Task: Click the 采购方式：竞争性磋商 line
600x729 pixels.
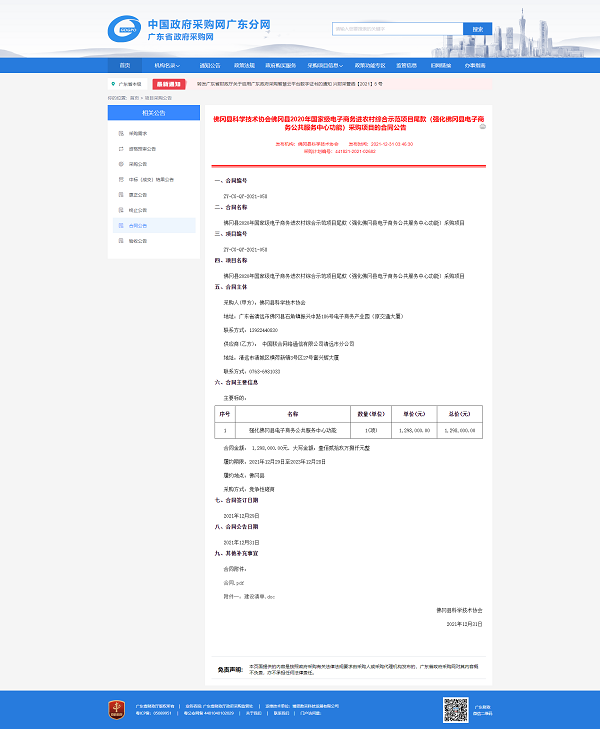Action: click(x=249, y=490)
